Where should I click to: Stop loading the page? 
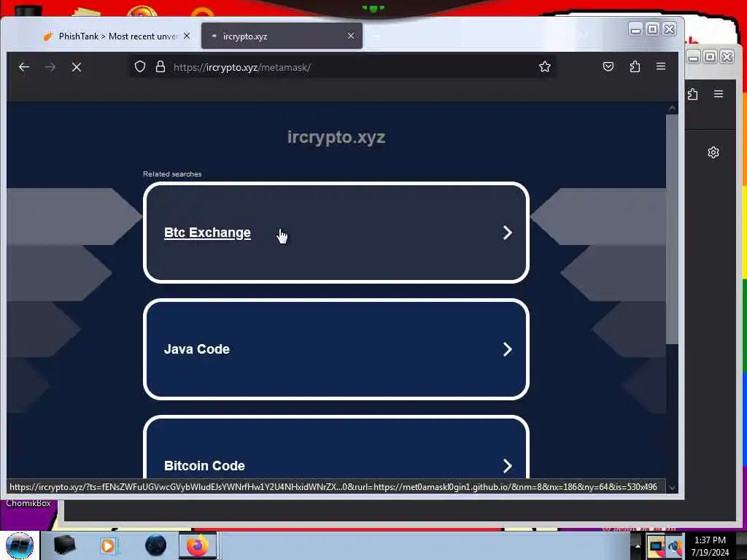tap(76, 67)
